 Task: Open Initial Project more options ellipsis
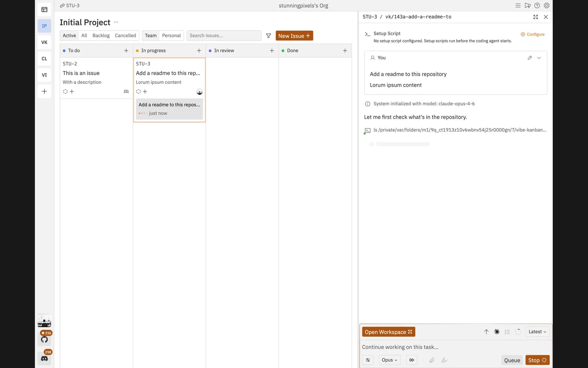pos(116,22)
